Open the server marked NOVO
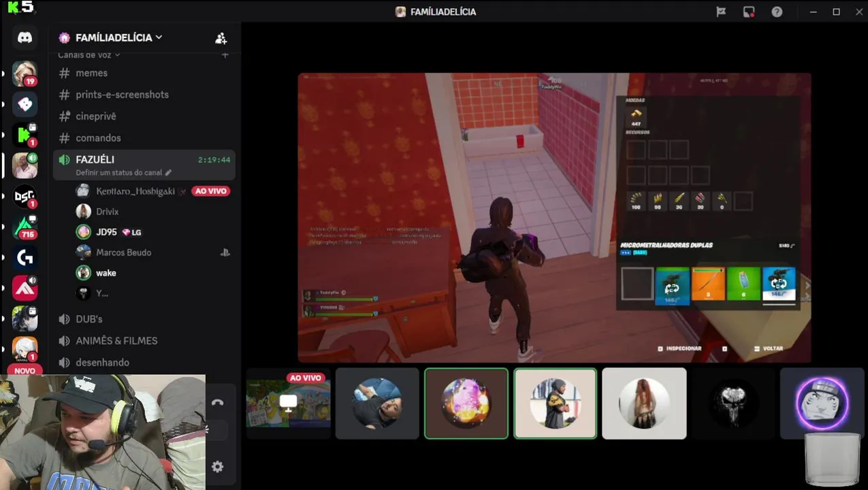 pyautogui.click(x=25, y=350)
